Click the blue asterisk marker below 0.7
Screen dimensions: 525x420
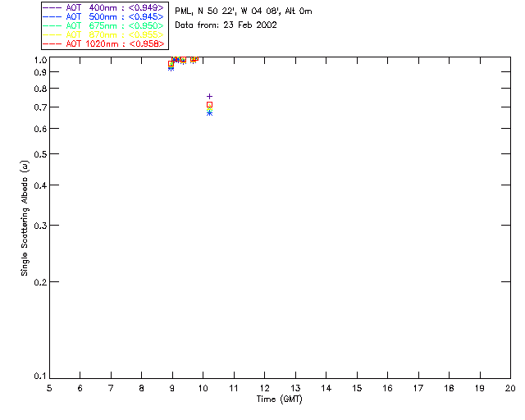pos(210,113)
